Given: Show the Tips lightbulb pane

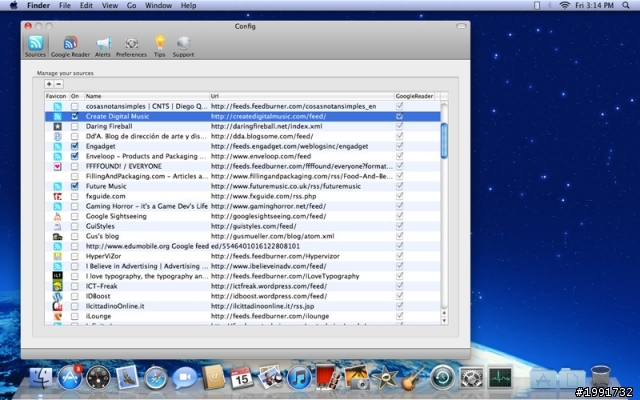Looking at the screenshot, I should 160,46.
